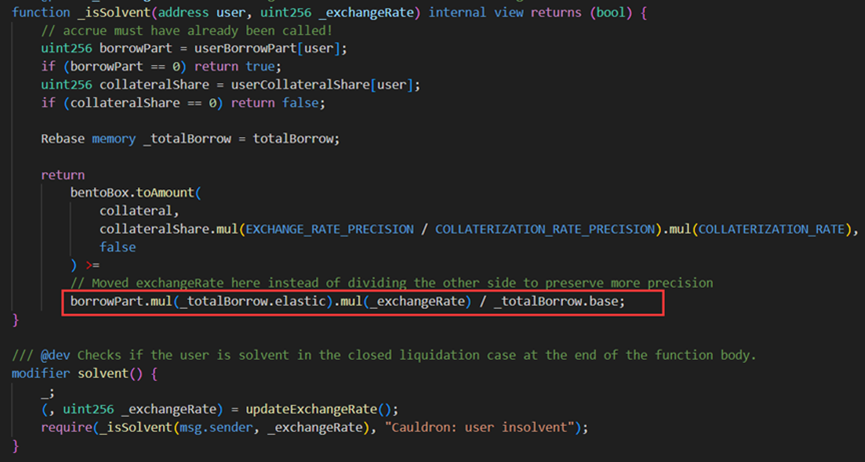Click '_totalBorrow.base' at the highlighted line's end
Image resolution: width=865 pixels, height=462 pixels.
point(556,302)
